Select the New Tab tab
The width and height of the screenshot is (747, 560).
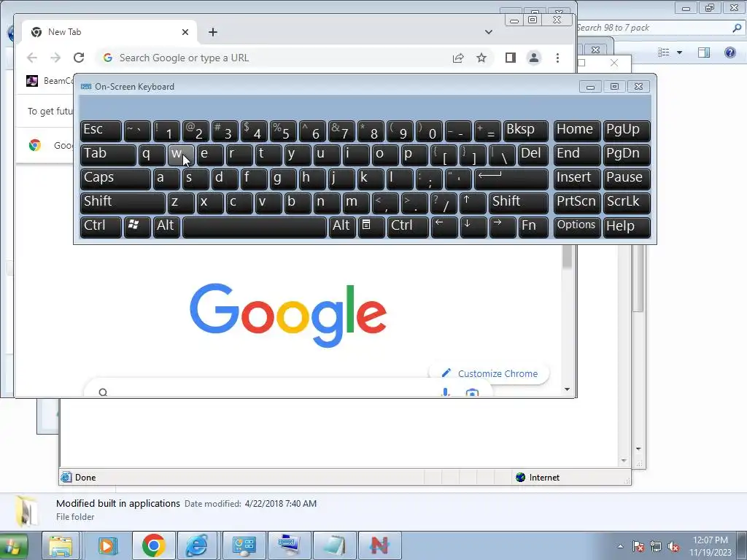tap(109, 32)
